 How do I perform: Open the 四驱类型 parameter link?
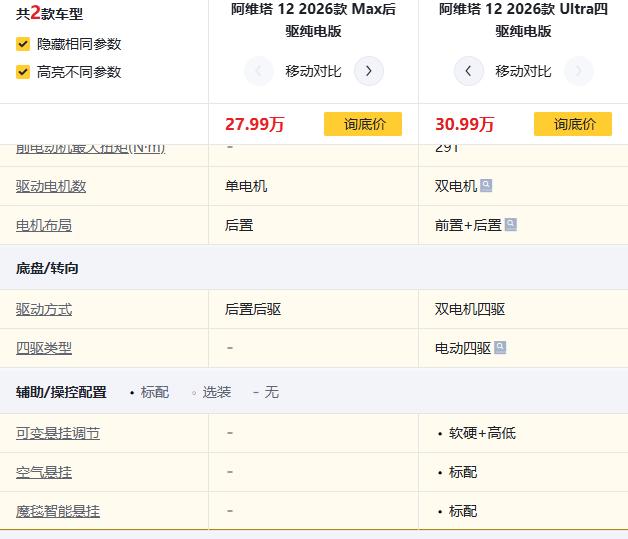click(x=44, y=348)
